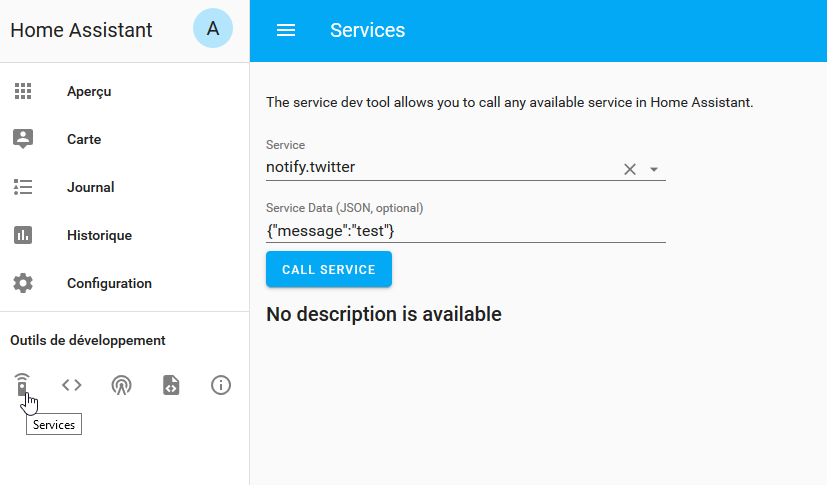Click the Journal list icon

click(x=23, y=187)
